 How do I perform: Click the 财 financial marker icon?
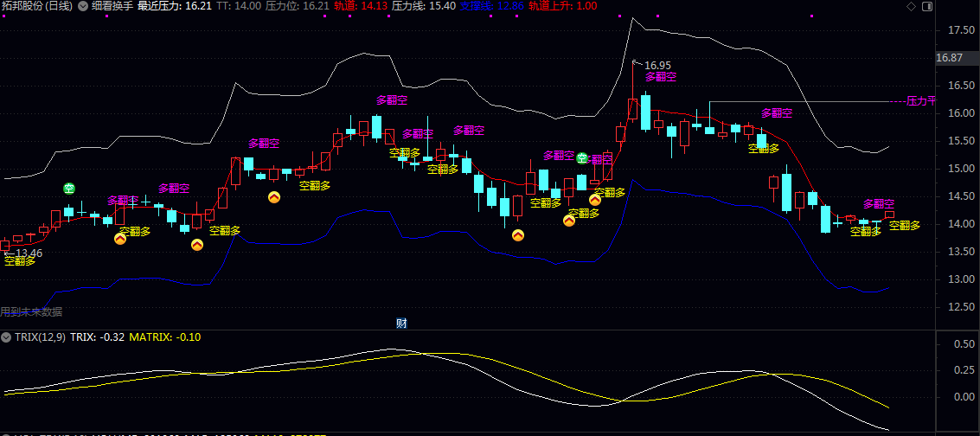coord(401,324)
